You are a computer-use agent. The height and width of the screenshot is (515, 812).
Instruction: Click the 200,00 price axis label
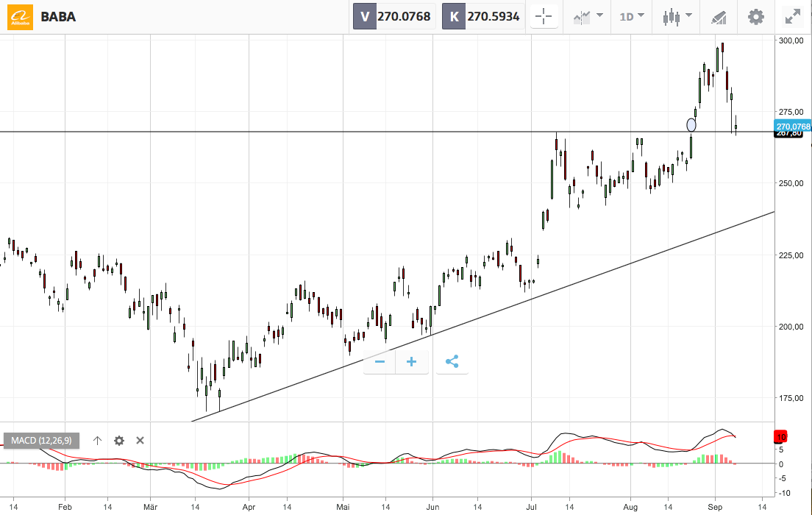pyautogui.click(x=791, y=327)
